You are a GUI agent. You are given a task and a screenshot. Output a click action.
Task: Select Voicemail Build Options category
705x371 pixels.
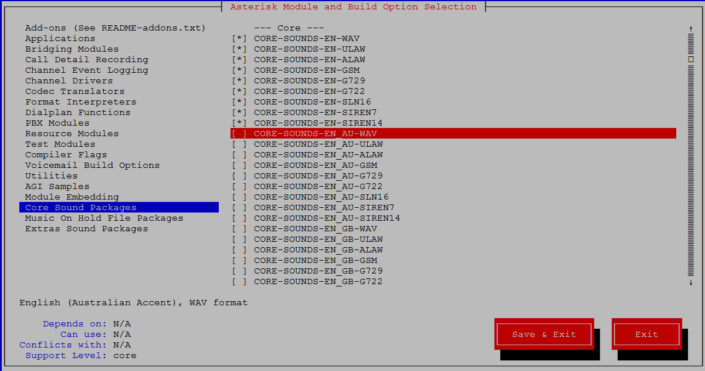tap(93, 165)
